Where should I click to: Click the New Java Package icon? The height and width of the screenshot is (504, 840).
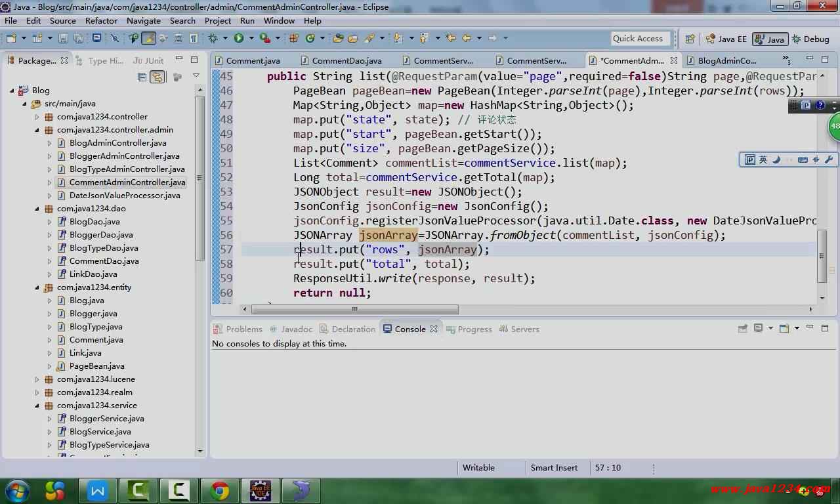coord(294,38)
